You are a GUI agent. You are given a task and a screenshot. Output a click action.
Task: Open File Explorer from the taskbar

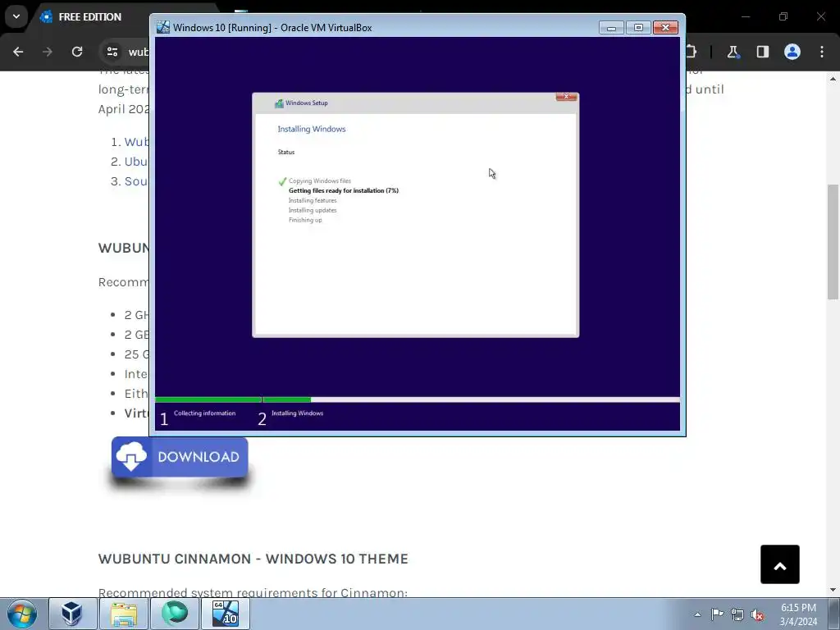(x=124, y=614)
